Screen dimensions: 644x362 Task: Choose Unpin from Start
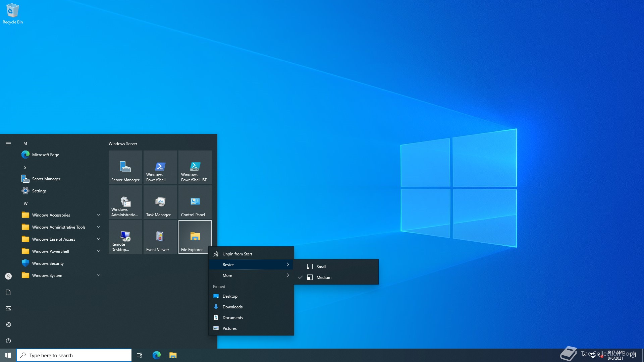251,254
